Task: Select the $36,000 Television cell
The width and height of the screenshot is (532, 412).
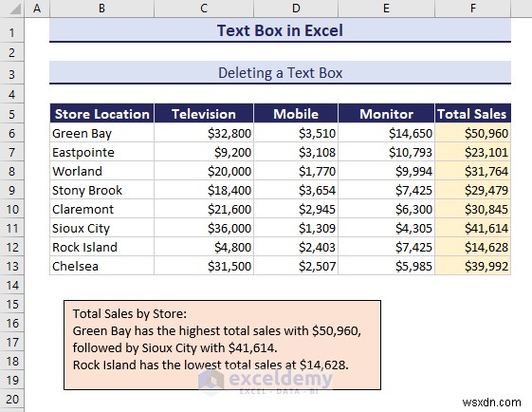Action: pyautogui.click(x=204, y=228)
